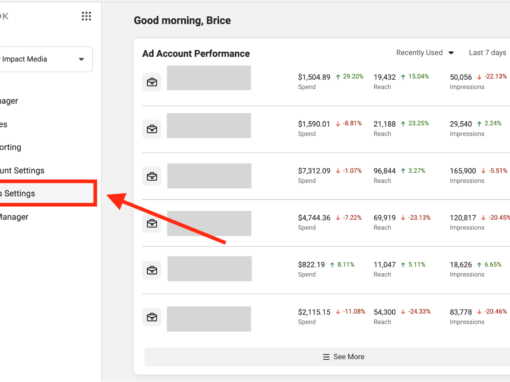Viewport: 510px width, 382px height.
Task: Select account name in $822.19 row
Action: pyautogui.click(x=210, y=269)
